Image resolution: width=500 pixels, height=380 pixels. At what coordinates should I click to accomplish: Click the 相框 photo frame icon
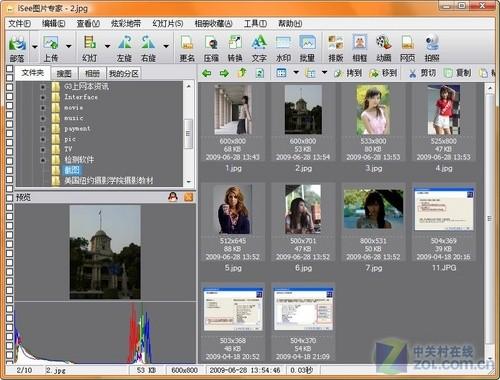click(x=360, y=48)
